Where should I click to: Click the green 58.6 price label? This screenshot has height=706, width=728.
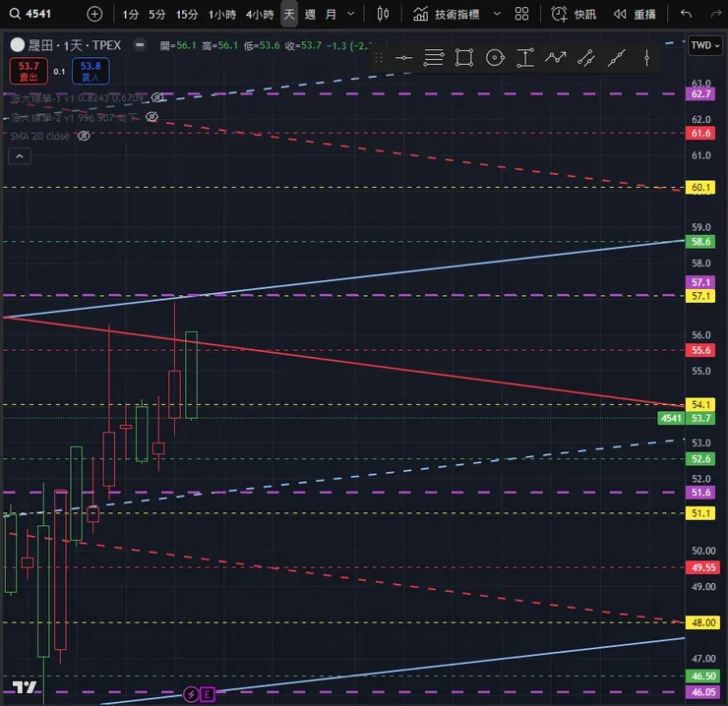pyautogui.click(x=700, y=241)
